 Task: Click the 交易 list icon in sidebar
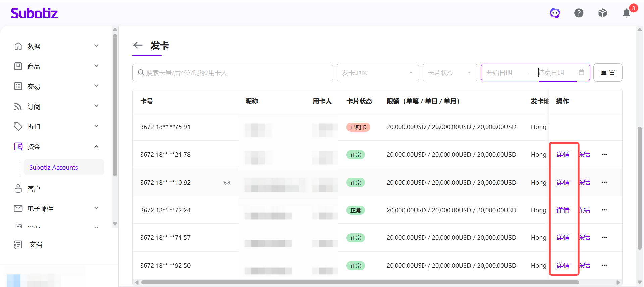pyautogui.click(x=18, y=86)
